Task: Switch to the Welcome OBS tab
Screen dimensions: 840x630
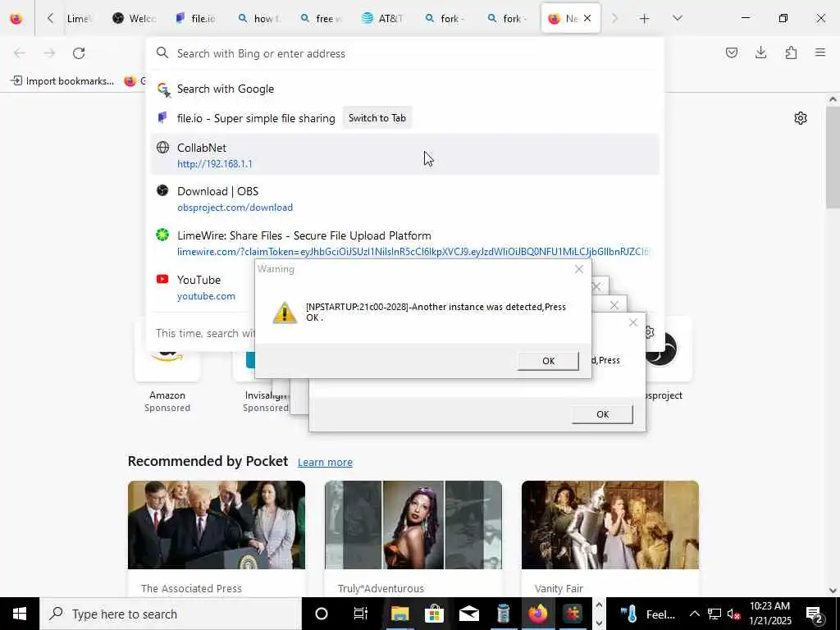Action: tap(135, 19)
